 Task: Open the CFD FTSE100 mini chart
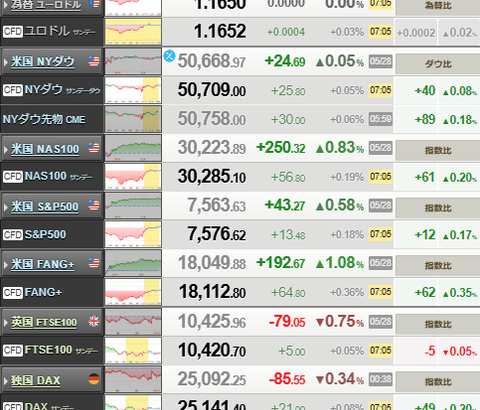click(x=133, y=350)
